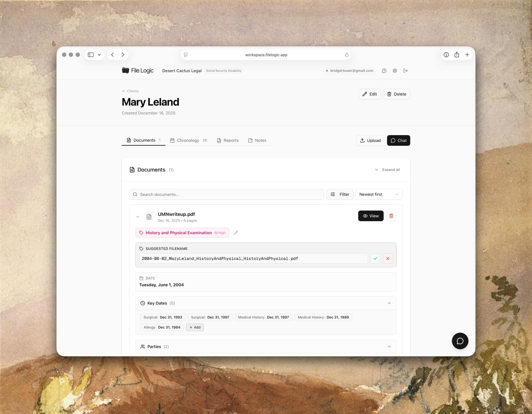Image resolution: width=532 pixels, height=414 pixels.
Task: Add a new key date with the Add chip
Action: pyautogui.click(x=195, y=327)
